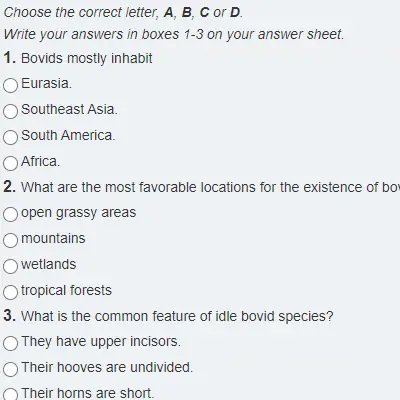Choose the mountains radio button
The height and width of the screenshot is (400, 400).
(10, 240)
